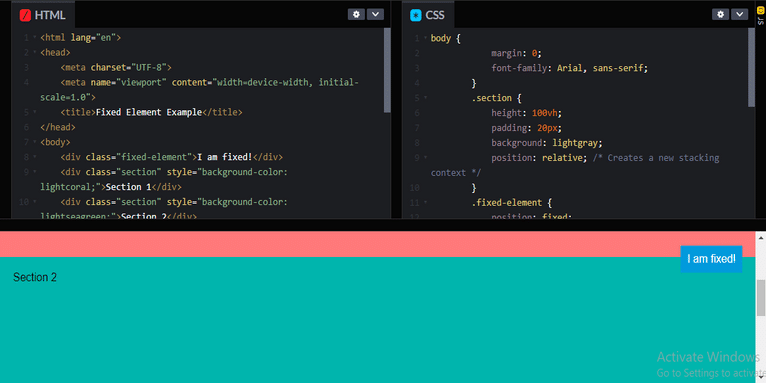Select the CSS editor tab

(428, 15)
